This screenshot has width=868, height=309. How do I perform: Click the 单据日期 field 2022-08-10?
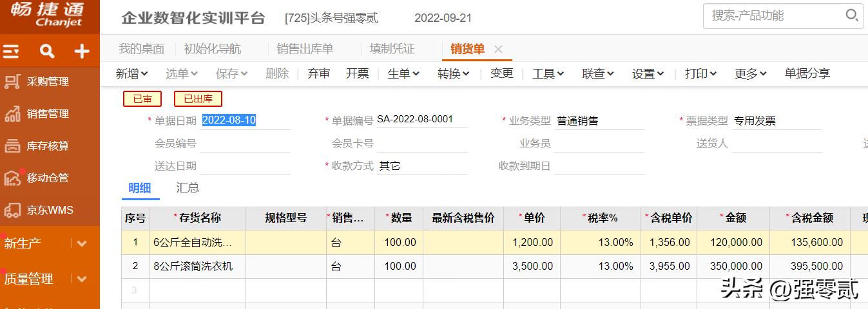click(245, 120)
